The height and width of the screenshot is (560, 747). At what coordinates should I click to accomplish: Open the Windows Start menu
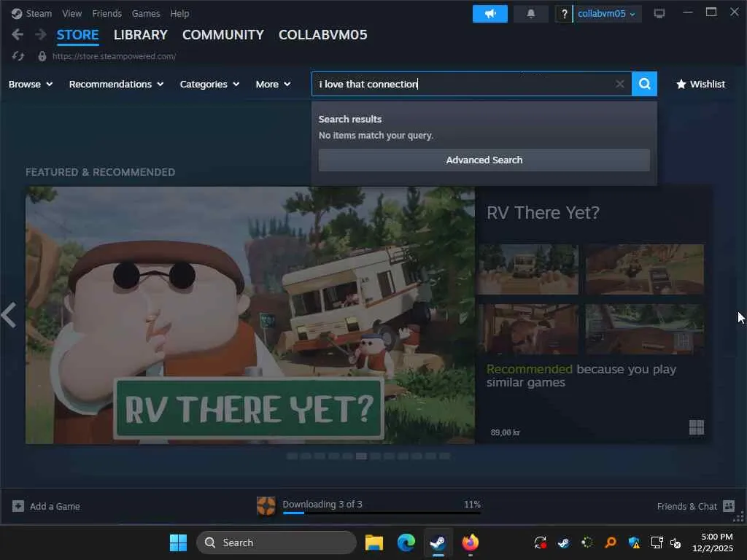point(178,542)
